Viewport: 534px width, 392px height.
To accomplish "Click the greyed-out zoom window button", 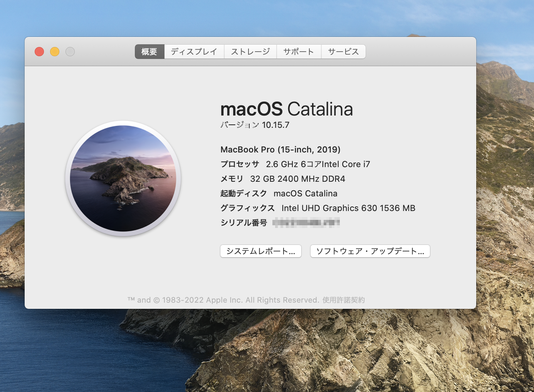I will coord(70,52).
